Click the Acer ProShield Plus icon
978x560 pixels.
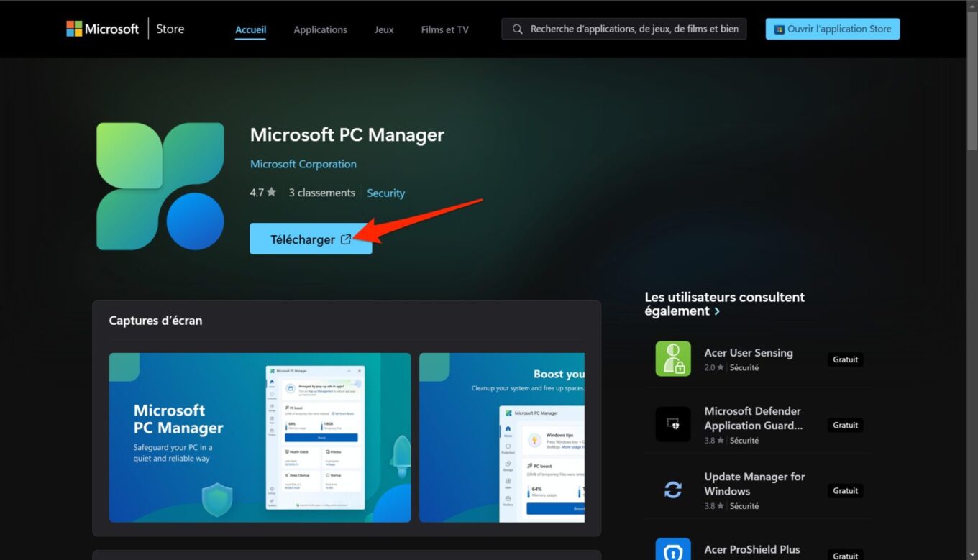pyautogui.click(x=673, y=549)
